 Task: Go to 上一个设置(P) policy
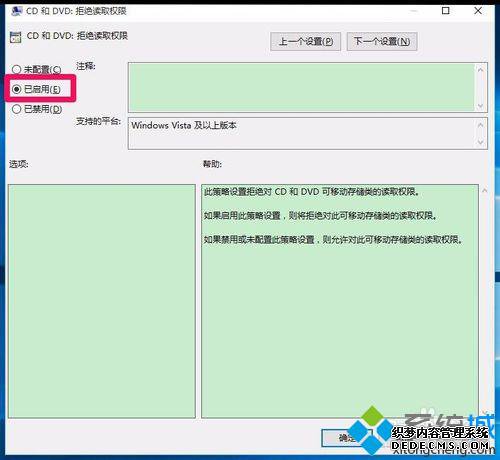[306, 41]
